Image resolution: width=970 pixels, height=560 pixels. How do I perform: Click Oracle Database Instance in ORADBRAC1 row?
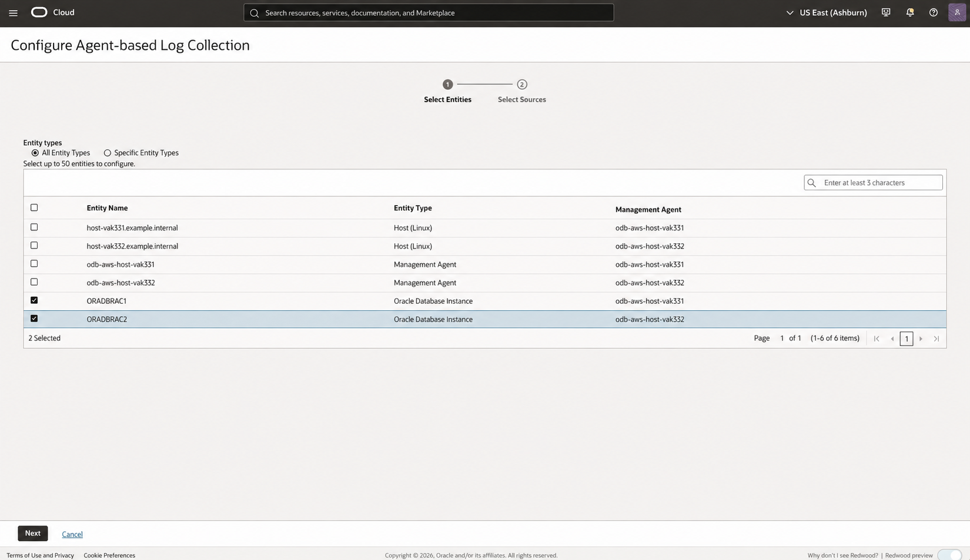point(433,301)
